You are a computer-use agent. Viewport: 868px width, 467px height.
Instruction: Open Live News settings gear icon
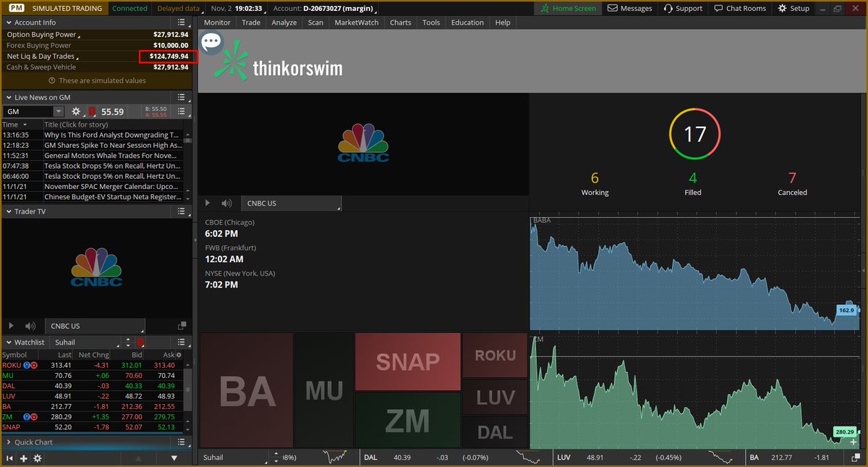(76, 112)
